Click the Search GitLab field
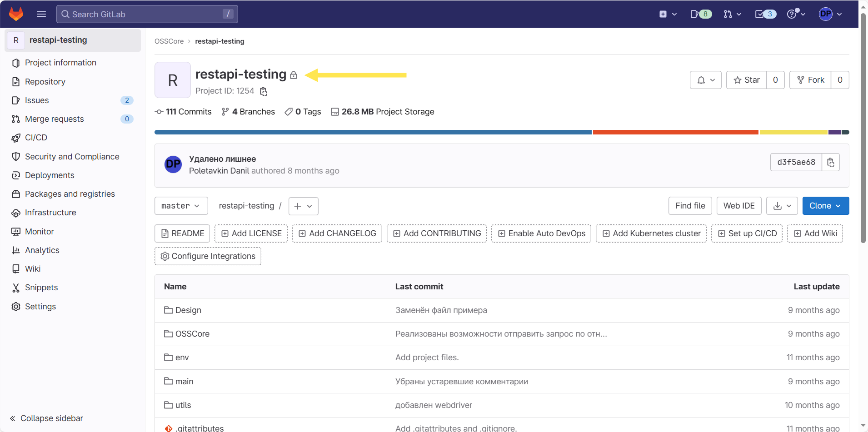 pyautogui.click(x=147, y=14)
